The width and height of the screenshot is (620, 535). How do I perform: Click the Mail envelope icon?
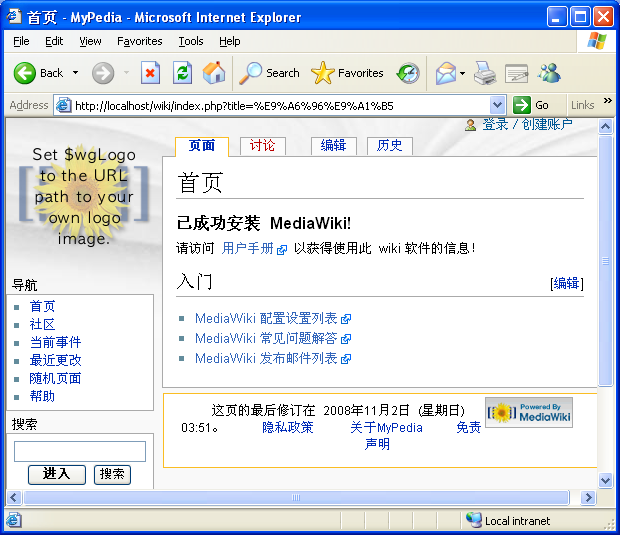pos(446,74)
